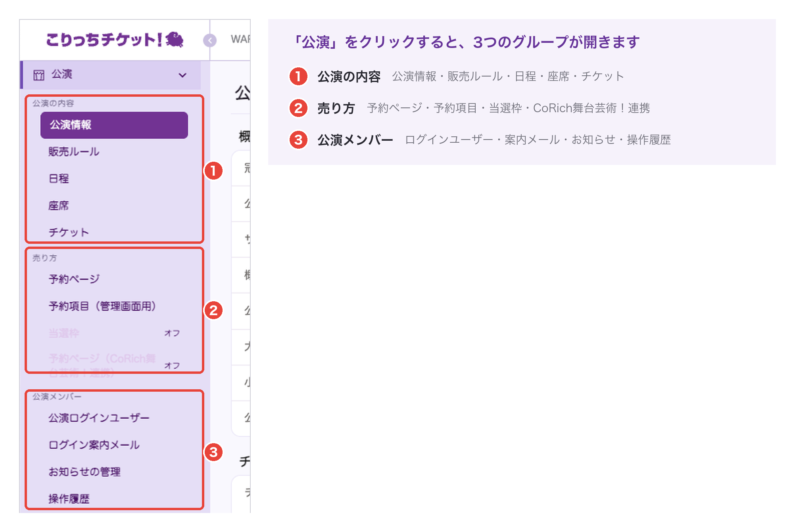
Task: Click the 公演メンバー group label in sidebar
Action: (x=57, y=397)
